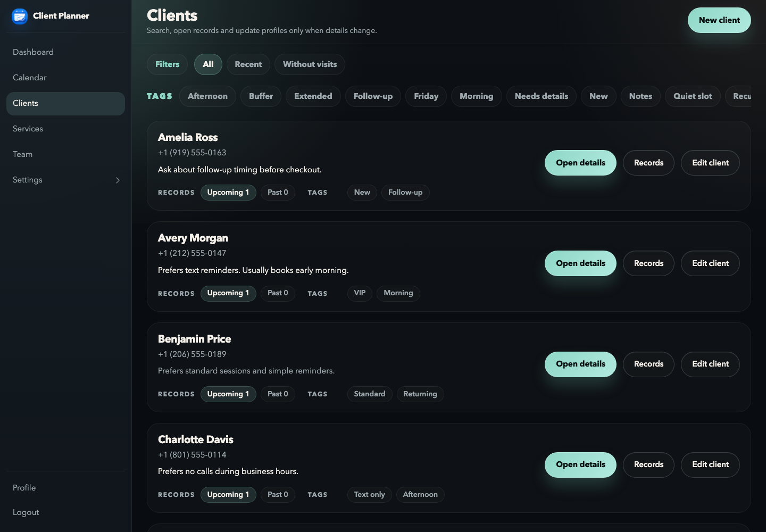
Task: Toggle the Buffer tag filter
Action: [x=261, y=96]
